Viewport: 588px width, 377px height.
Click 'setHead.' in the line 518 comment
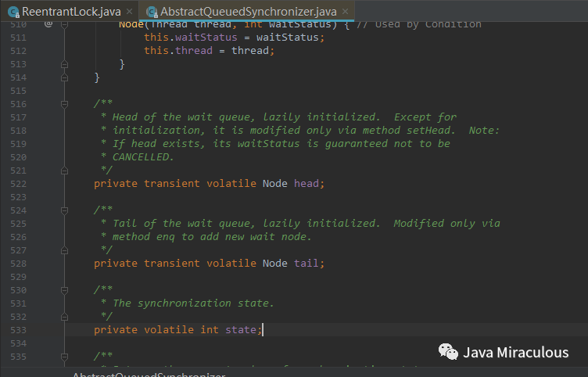[431, 130]
